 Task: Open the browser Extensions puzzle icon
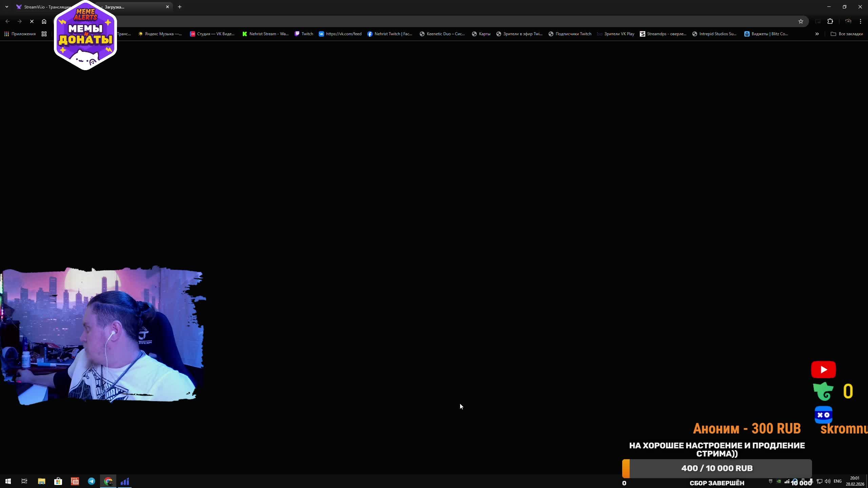(830, 21)
